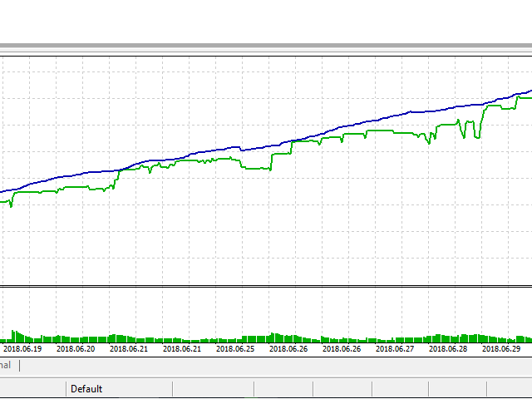Click the 2018.06.25 date label

[x=236, y=349]
